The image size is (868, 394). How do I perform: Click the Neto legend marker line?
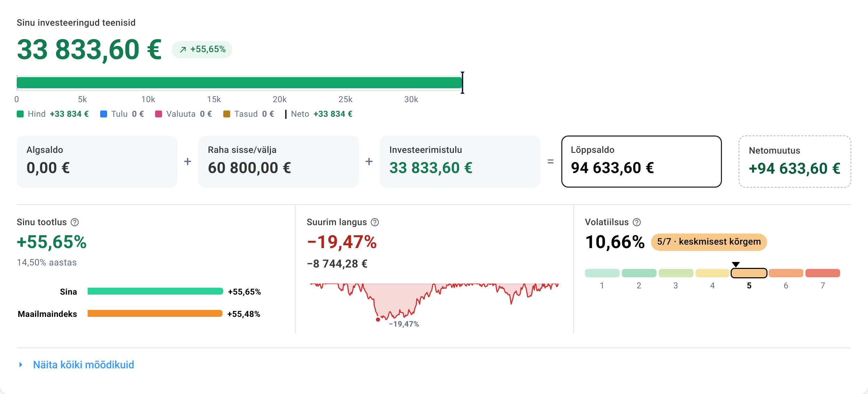click(286, 114)
